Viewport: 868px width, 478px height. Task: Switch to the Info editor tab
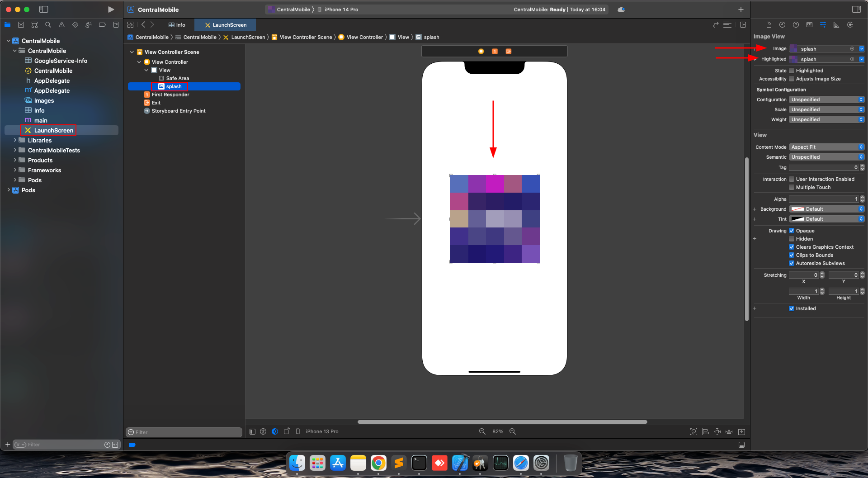[x=177, y=25]
